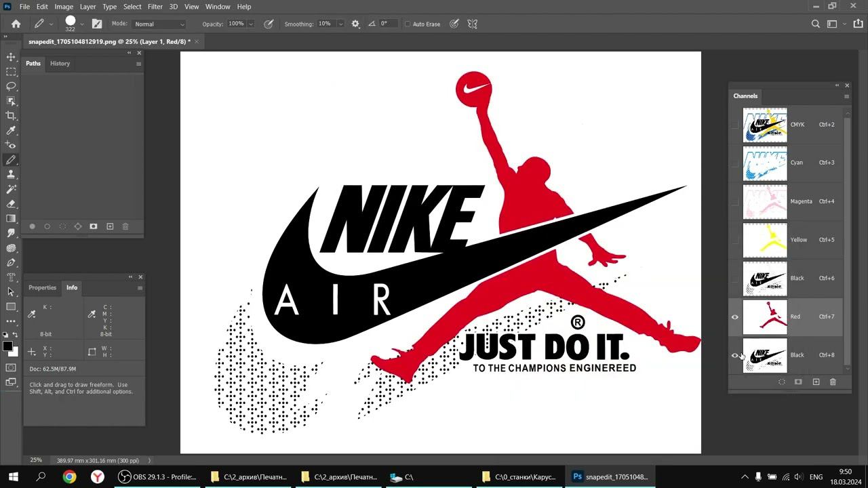
Task: Select the Clone Stamp tool
Action: coord(11,175)
